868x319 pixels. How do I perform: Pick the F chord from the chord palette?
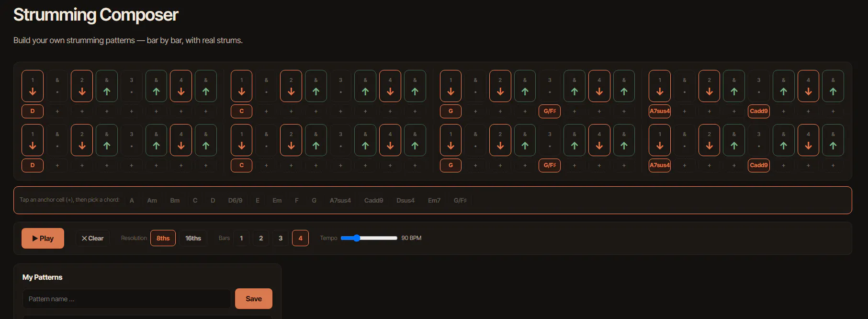(x=297, y=200)
